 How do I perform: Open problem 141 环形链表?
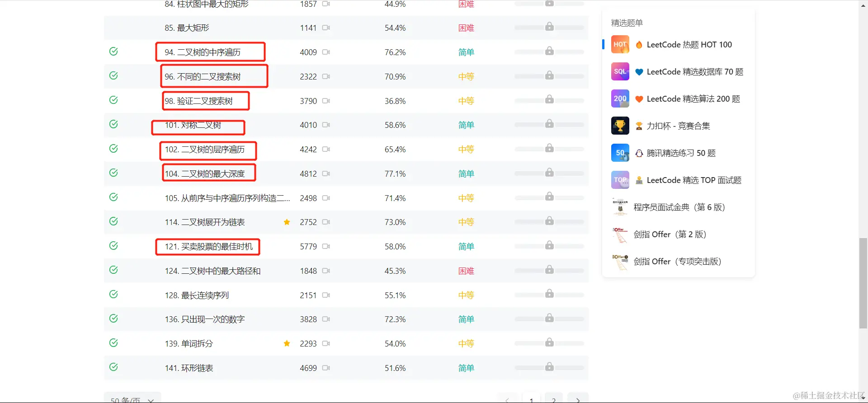[x=189, y=368]
